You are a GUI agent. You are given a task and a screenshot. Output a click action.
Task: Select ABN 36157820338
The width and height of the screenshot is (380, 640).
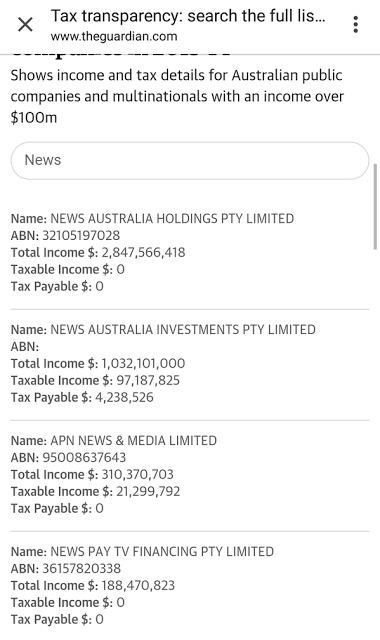pos(82,569)
